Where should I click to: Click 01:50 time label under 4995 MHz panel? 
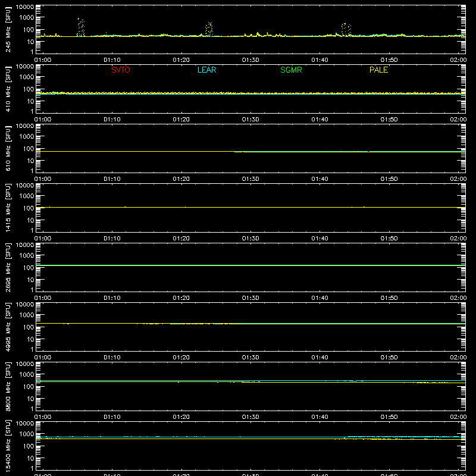tap(389, 358)
